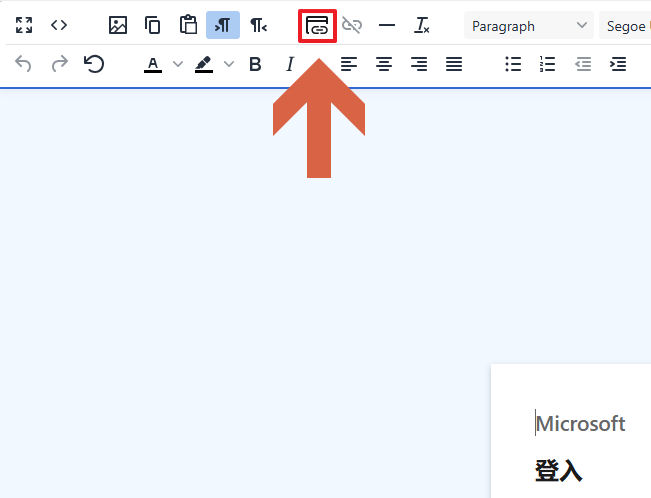Viewport: 651px width, 498px height.
Task: Open the source code view
Action: coord(59,26)
